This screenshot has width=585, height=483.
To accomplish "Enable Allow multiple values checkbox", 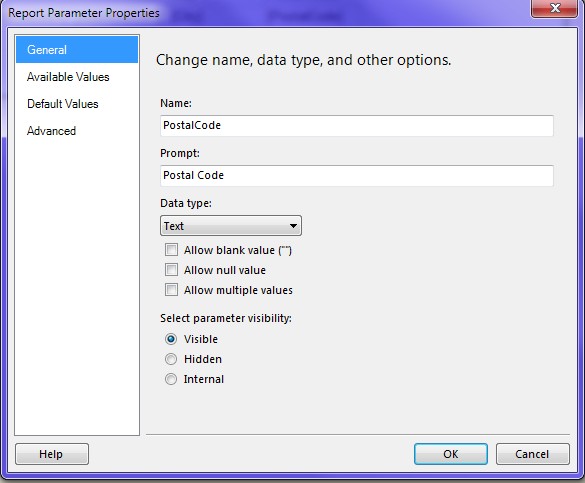I will [171, 290].
